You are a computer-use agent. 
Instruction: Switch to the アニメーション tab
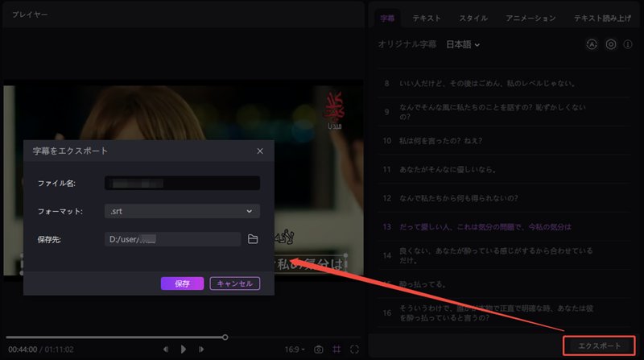click(530, 19)
